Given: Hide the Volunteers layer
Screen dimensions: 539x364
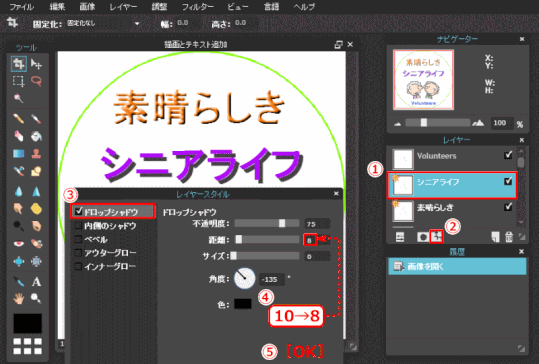Looking at the screenshot, I should pos(508,155).
